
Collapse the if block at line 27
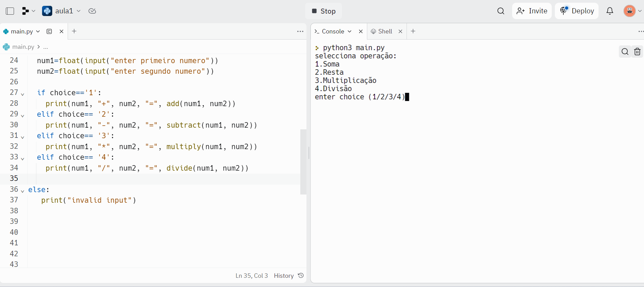pyautogui.click(x=23, y=94)
